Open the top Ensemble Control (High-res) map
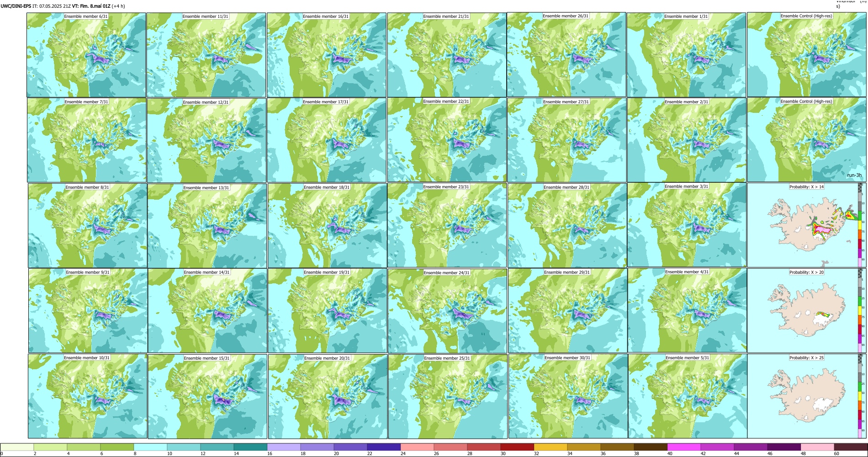The image size is (868, 457). click(806, 54)
